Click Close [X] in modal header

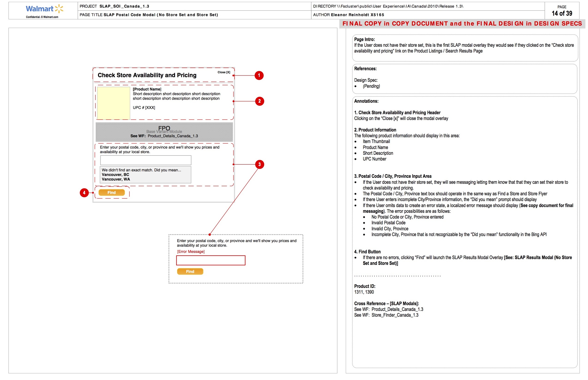224,72
